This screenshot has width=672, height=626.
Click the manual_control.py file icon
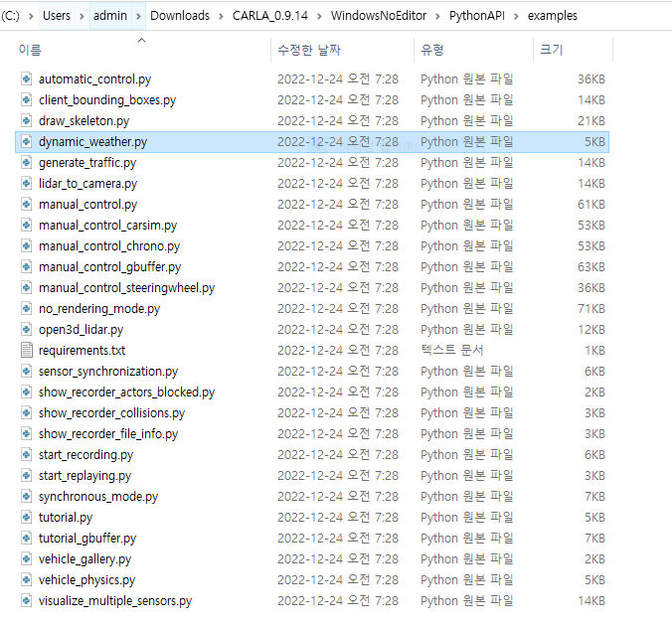coord(27,205)
